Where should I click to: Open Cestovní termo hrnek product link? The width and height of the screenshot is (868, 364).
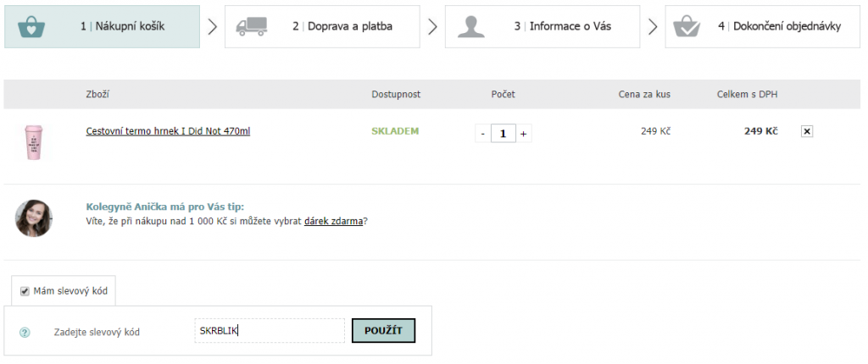168,132
